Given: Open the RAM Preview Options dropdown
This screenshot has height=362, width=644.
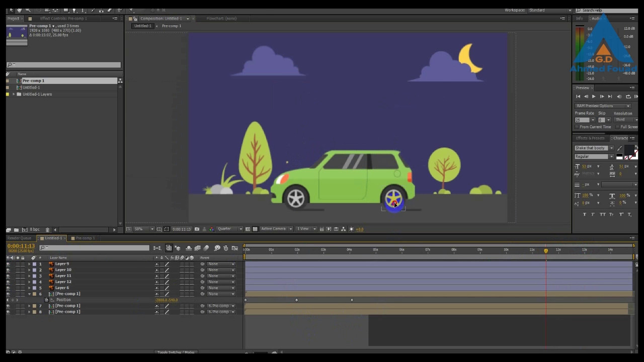Looking at the screenshot, I should pos(603,106).
